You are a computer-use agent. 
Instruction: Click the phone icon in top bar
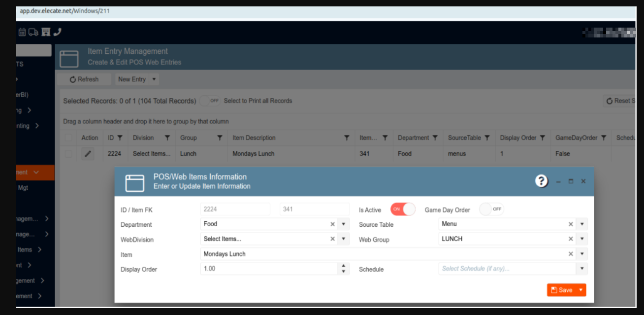(x=57, y=33)
